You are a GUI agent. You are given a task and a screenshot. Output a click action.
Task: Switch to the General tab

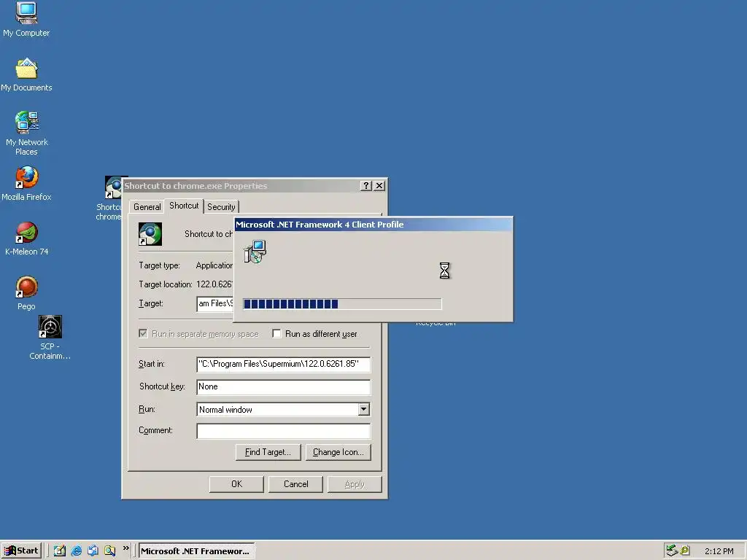click(147, 207)
